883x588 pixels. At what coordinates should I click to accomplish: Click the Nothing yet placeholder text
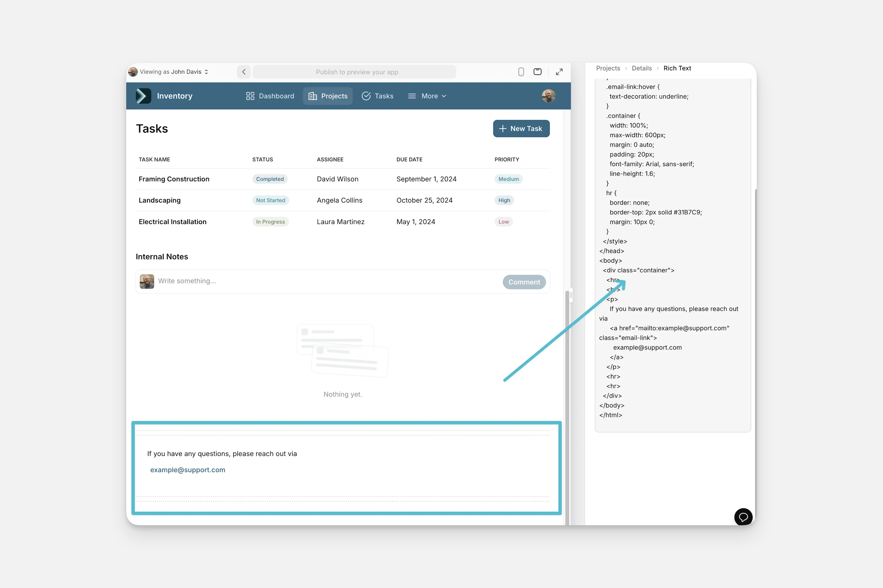tap(343, 394)
